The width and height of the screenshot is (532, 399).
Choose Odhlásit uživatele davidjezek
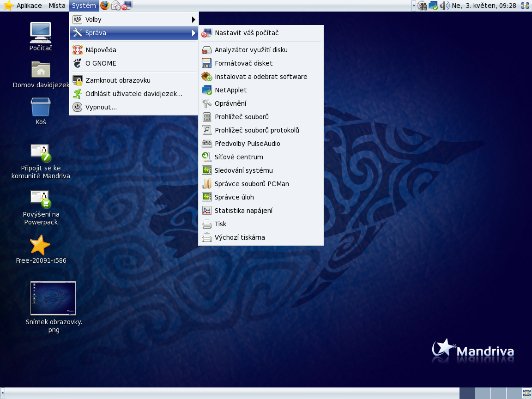point(133,94)
